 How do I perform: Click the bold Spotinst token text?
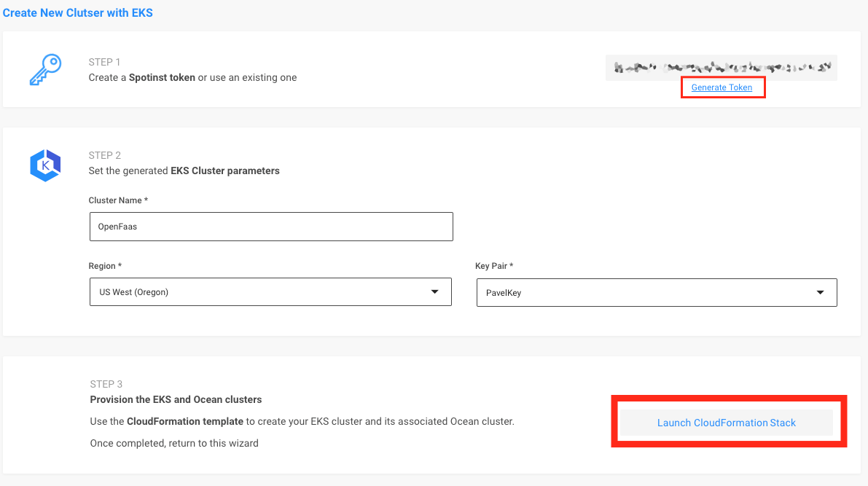[x=162, y=77]
